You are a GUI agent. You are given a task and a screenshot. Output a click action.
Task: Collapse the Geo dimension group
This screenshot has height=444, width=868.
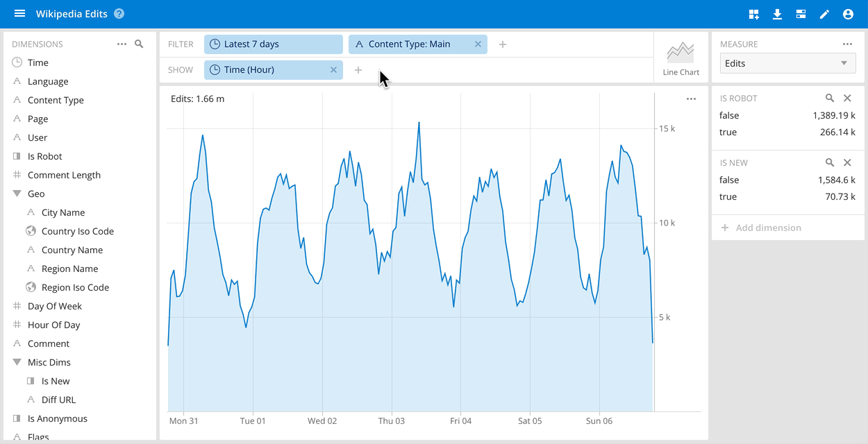tap(17, 194)
